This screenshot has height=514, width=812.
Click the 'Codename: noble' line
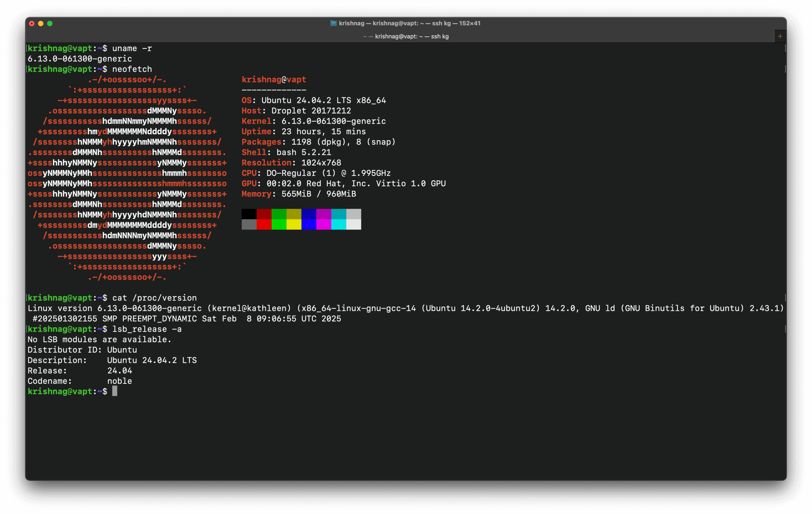80,382
